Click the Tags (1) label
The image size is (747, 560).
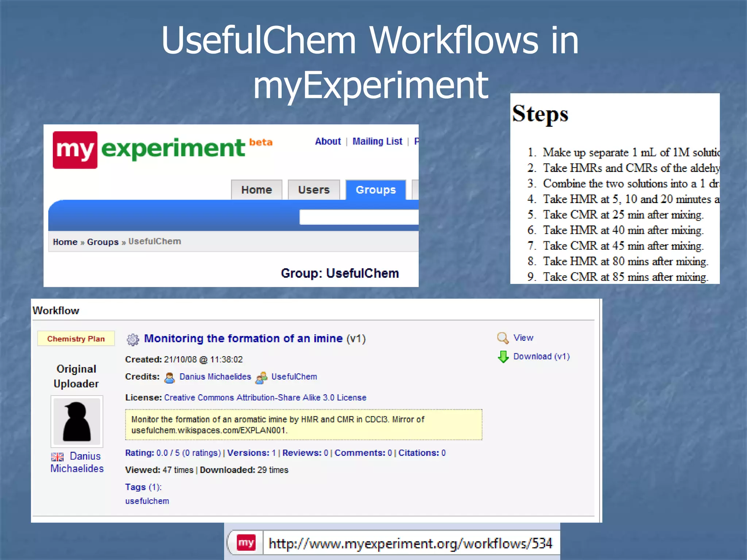[143, 487]
